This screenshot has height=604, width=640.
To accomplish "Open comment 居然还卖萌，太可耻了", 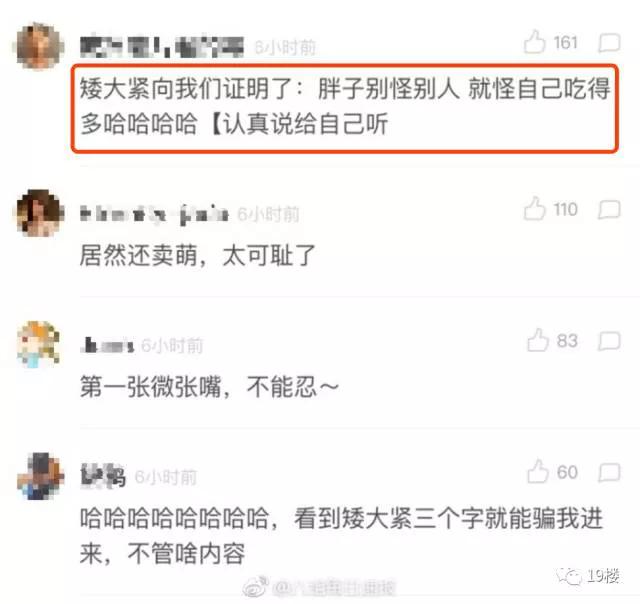I will (198, 255).
